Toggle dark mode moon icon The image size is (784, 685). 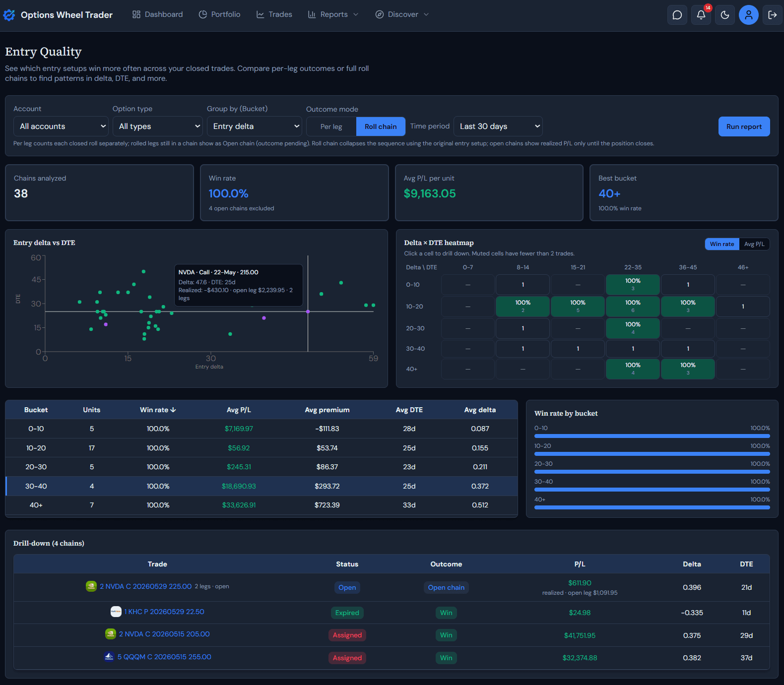coord(725,15)
